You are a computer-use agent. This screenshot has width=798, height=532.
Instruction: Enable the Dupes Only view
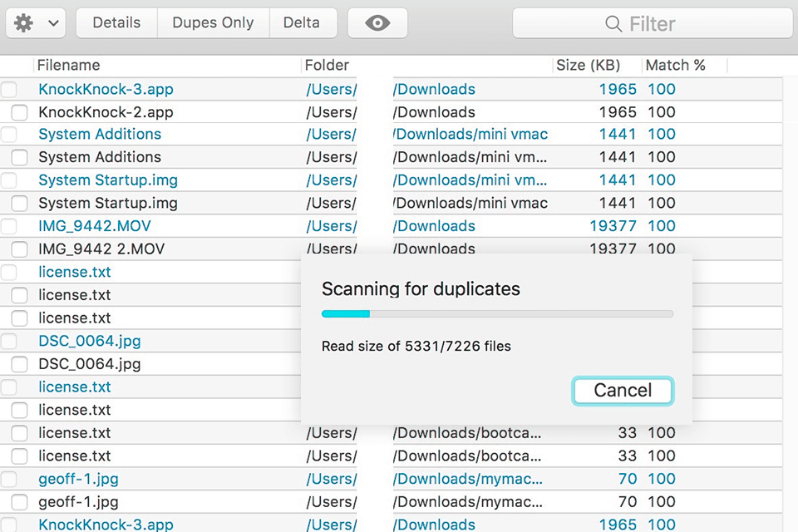213,22
